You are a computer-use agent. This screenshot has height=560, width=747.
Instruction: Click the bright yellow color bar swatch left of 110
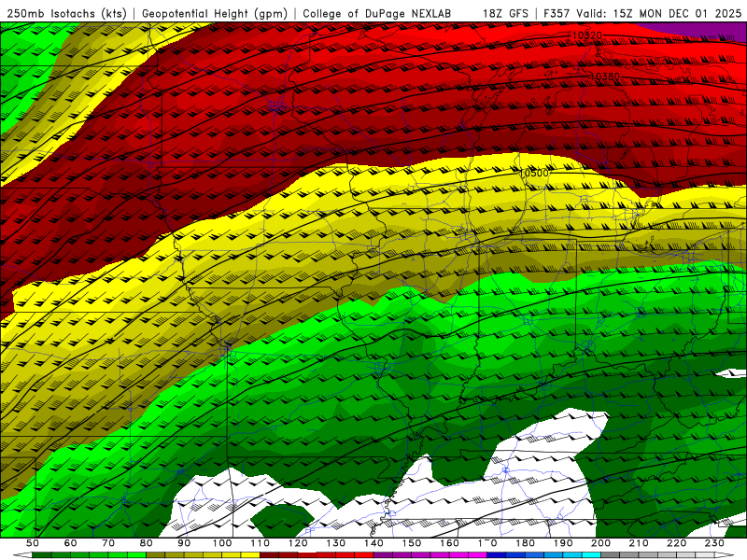(250, 555)
